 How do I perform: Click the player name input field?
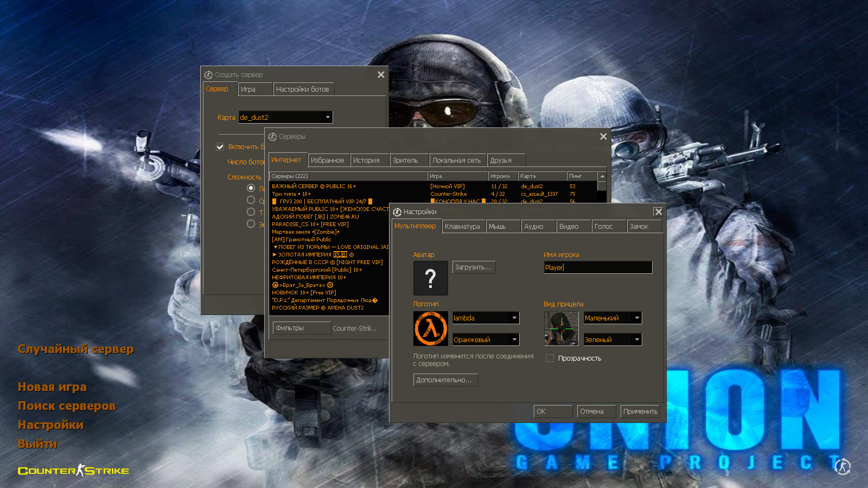[597, 267]
